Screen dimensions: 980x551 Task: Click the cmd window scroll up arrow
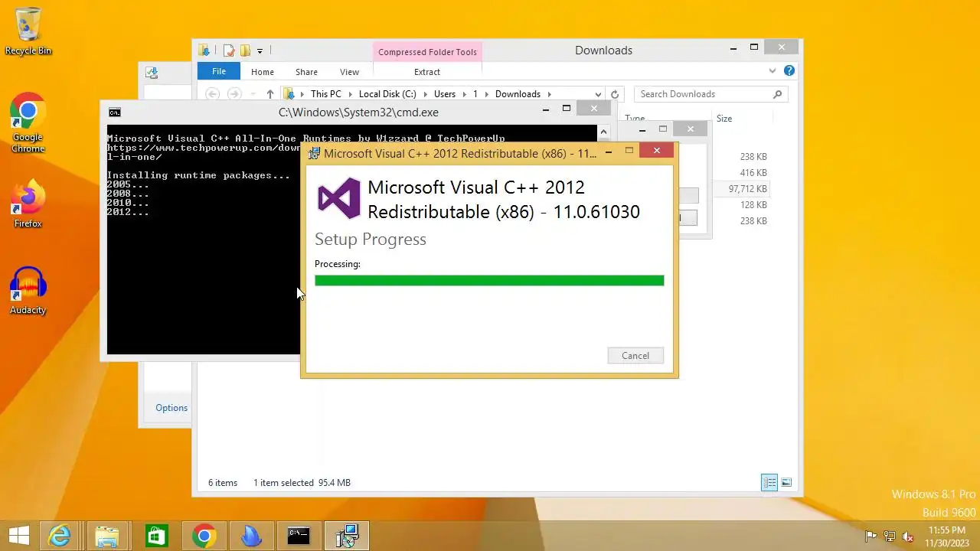(603, 132)
